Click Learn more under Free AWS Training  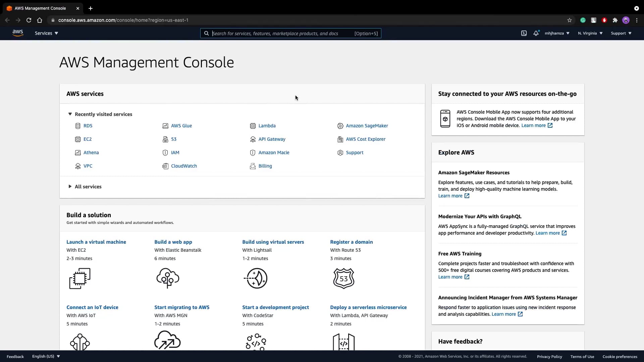454,277
